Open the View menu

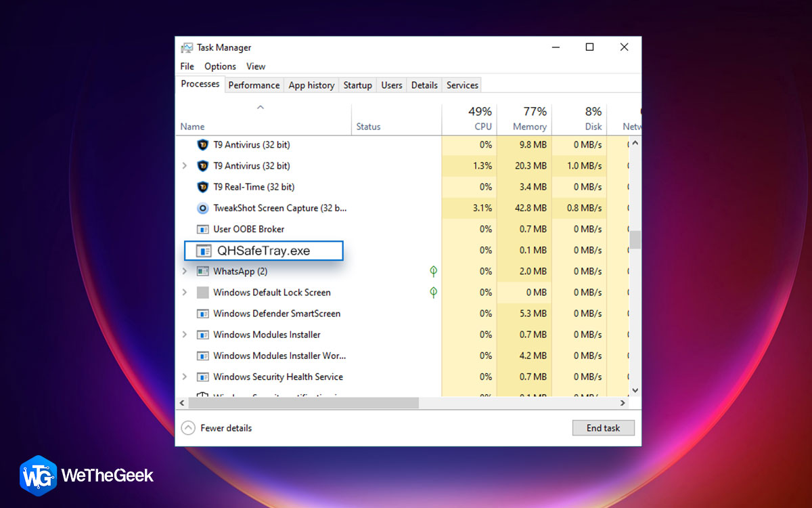coord(256,66)
